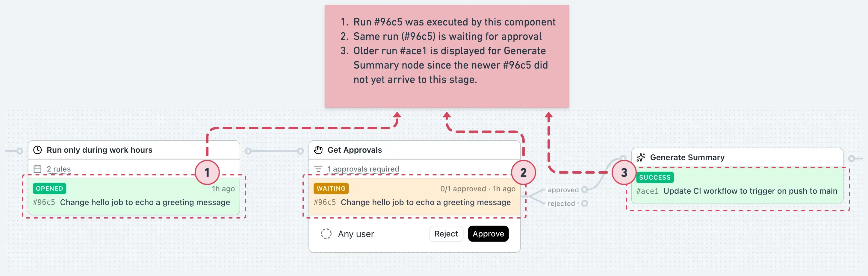Click the filter icon beside 1 approvals required
This screenshot has width=868, height=276.
click(x=318, y=169)
